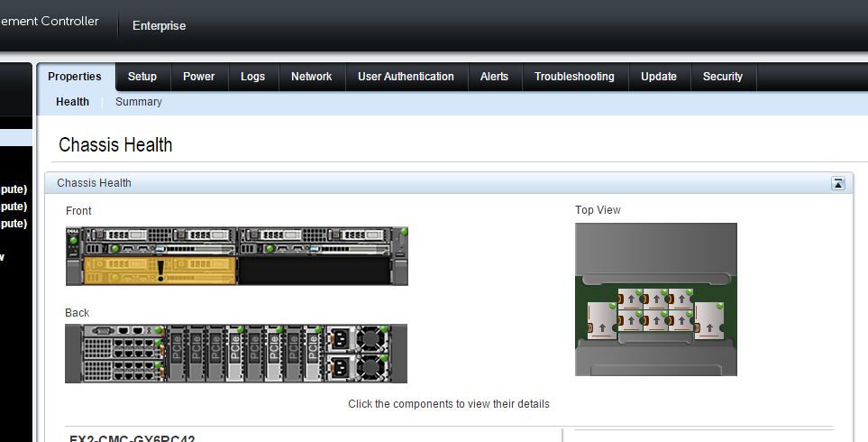Select the sixth PCIe slot from the left

point(273,354)
